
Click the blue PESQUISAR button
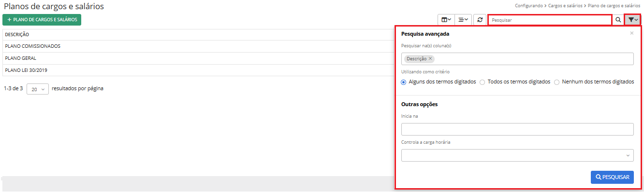point(612,178)
